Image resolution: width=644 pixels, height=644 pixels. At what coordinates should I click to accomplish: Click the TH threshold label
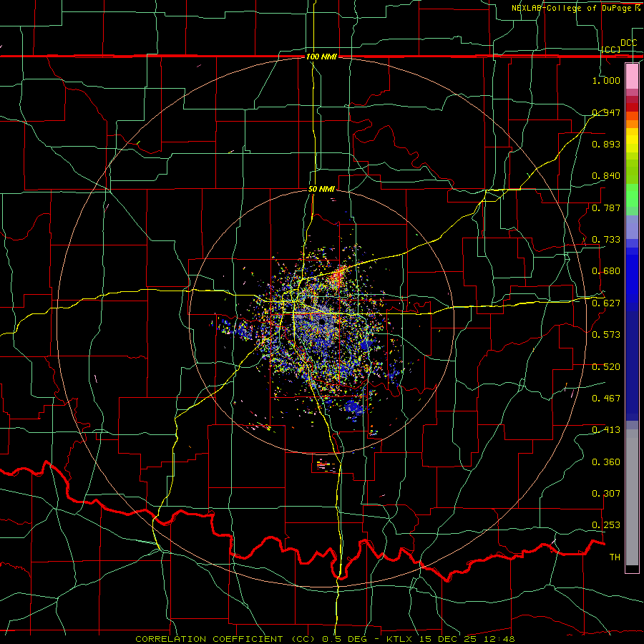615,557
